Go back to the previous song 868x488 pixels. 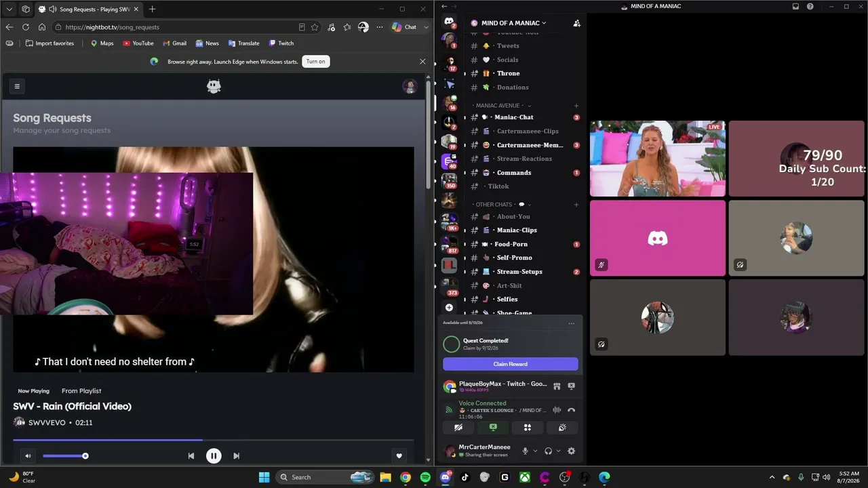click(x=191, y=455)
